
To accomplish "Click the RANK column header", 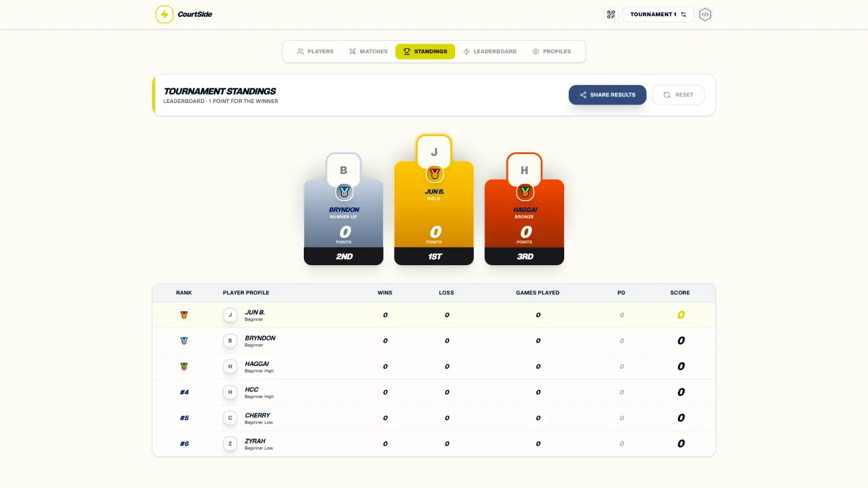I will [184, 293].
